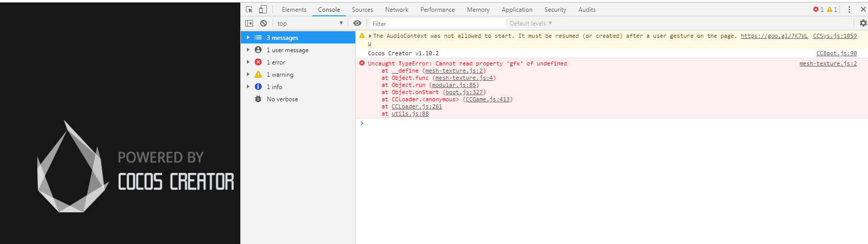The image size is (868, 244).
Task: Expand the AudioContext warning message arrow
Action: (370, 36)
